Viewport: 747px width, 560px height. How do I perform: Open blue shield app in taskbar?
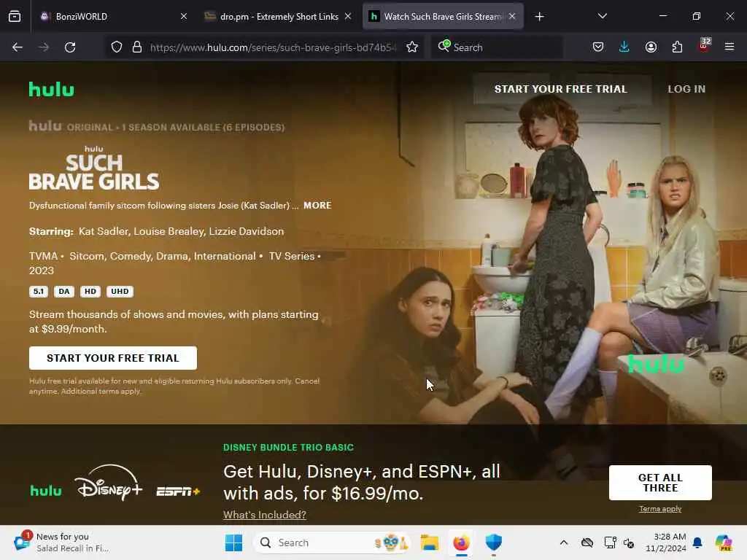click(494, 542)
